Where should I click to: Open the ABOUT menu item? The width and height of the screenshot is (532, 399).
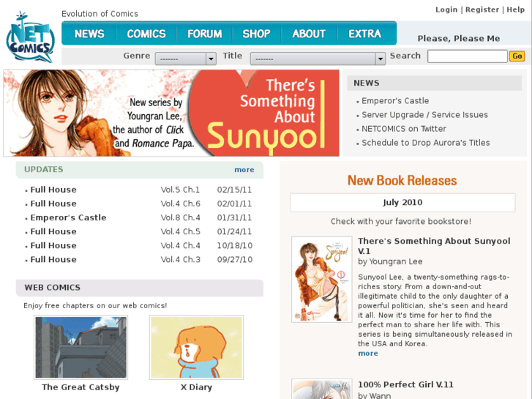(x=309, y=34)
